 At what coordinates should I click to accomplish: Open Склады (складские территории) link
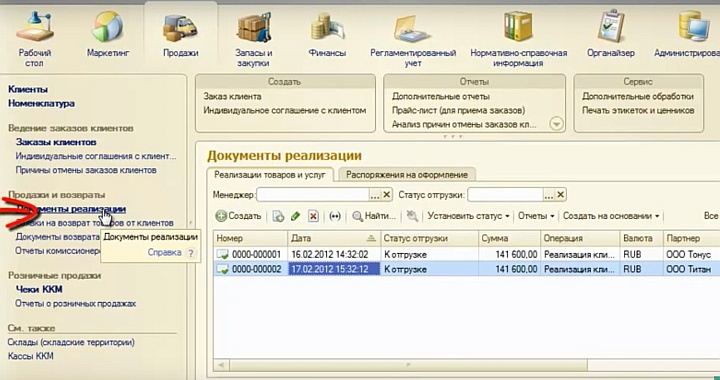pyautogui.click(x=71, y=342)
